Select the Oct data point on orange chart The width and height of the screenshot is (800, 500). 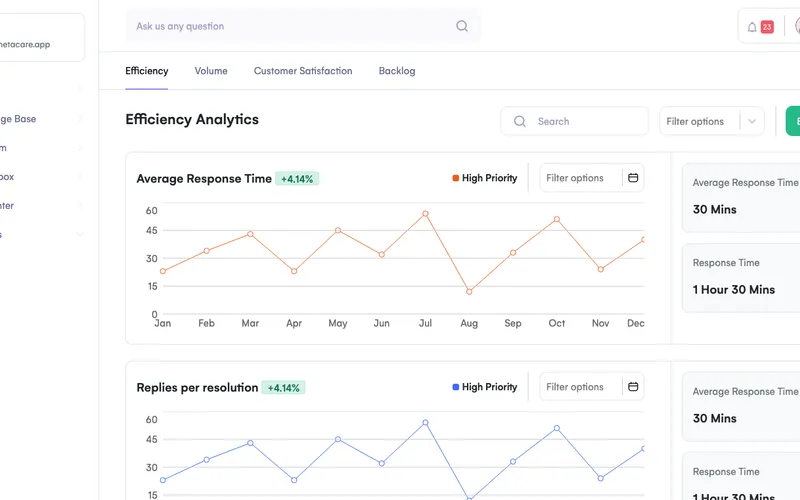point(557,219)
